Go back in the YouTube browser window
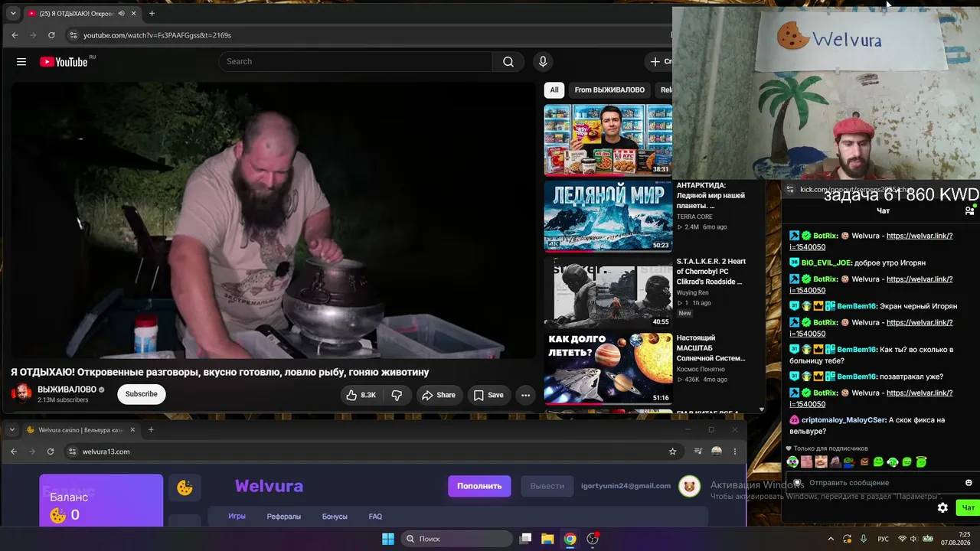The width and height of the screenshot is (980, 551). (x=15, y=35)
